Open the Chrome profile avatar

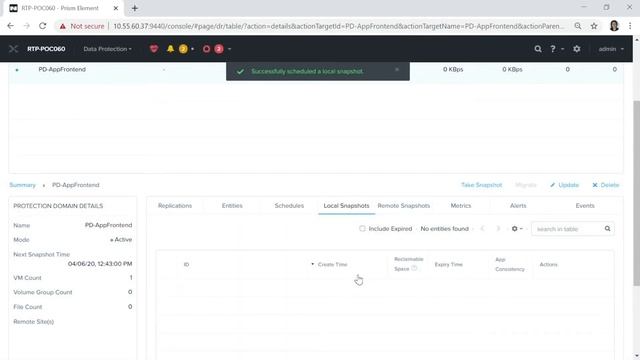pyautogui.click(x=614, y=26)
